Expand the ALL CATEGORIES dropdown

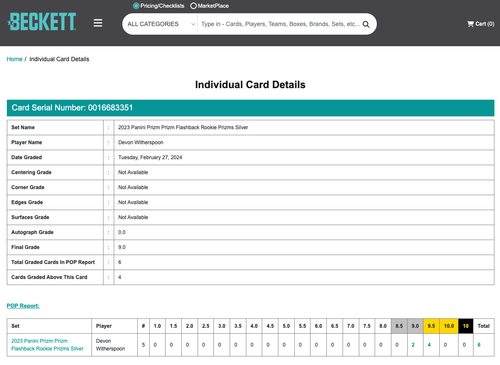click(161, 24)
